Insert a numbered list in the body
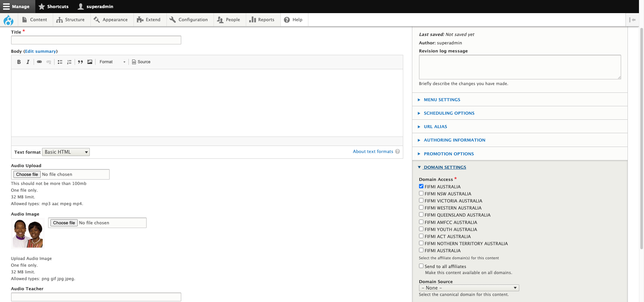Screen dimensions: 644x302 click(69, 62)
